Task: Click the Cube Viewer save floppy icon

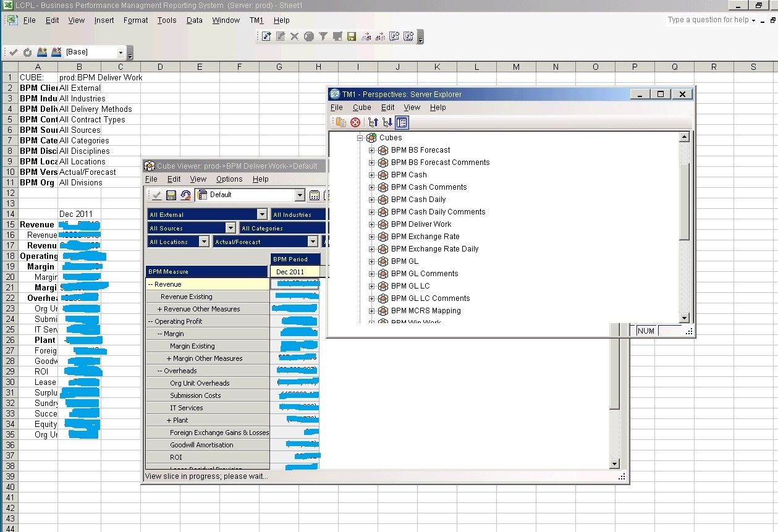Action: (x=171, y=195)
